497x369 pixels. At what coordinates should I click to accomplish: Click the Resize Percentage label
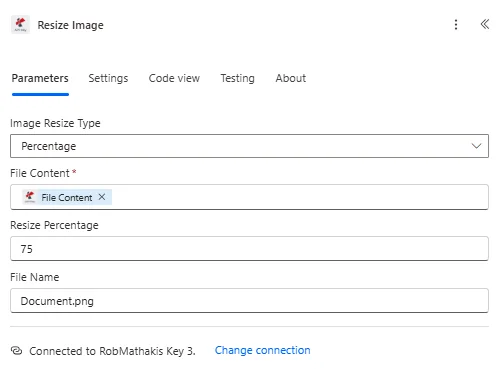pyautogui.click(x=54, y=225)
